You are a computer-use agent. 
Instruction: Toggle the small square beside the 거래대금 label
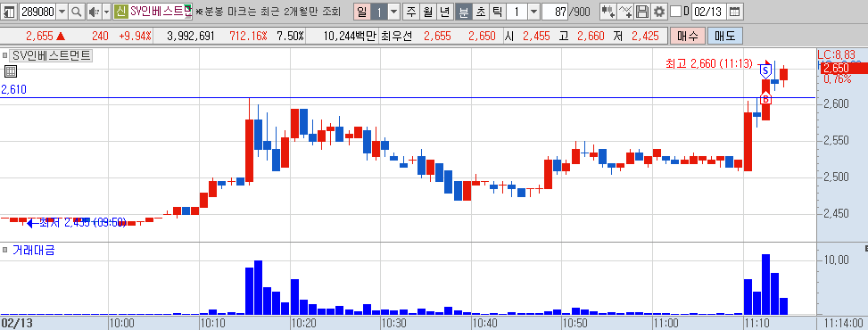(5, 251)
